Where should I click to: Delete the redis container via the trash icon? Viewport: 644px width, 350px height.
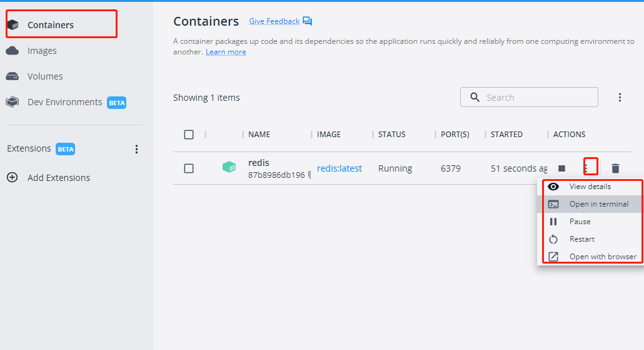tap(615, 168)
